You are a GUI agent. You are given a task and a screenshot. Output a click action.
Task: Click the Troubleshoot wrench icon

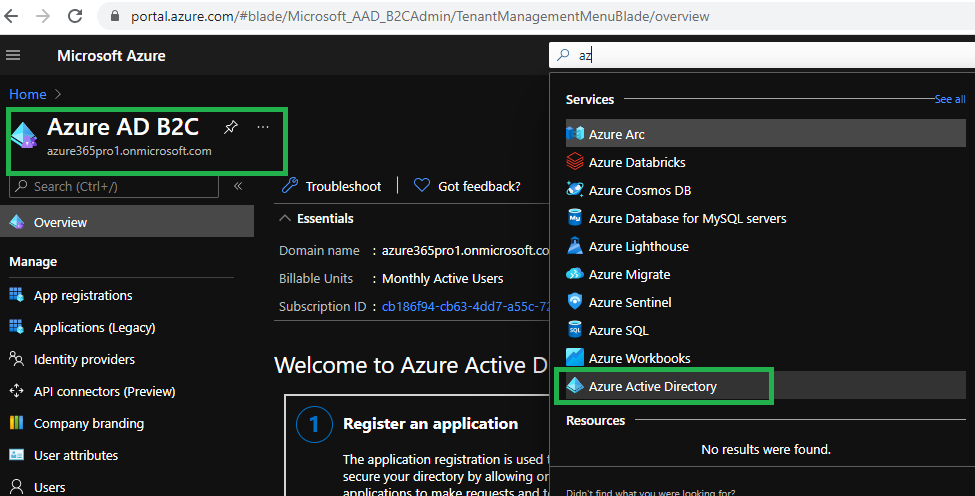click(x=290, y=185)
